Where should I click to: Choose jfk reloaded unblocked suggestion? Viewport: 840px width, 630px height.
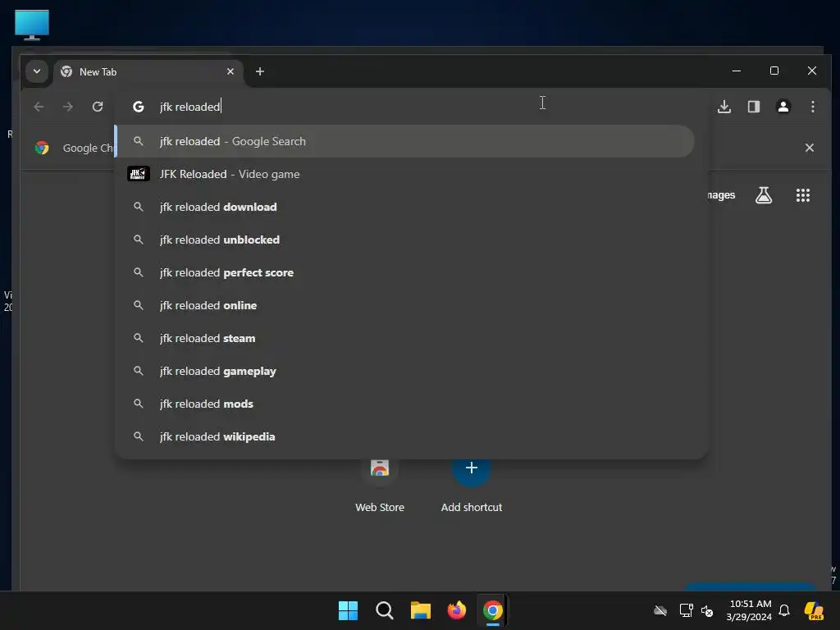pyautogui.click(x=405, y=240)
